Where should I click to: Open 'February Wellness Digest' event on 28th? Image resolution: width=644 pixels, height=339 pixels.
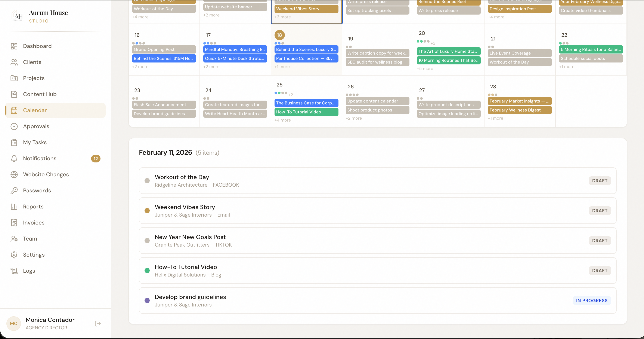coord(519,110)
